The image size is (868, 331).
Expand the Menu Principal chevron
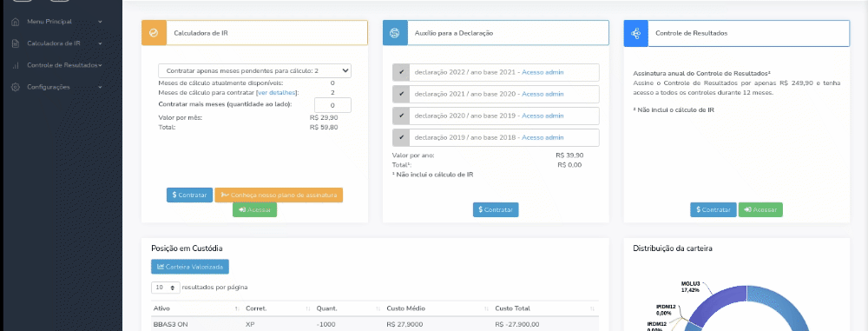tap(100, 22)
